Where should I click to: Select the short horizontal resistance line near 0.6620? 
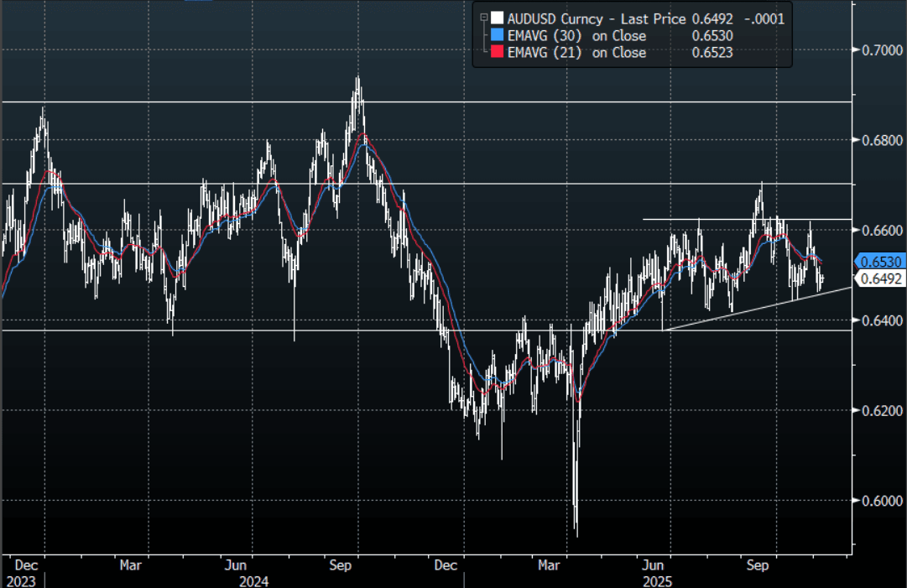click(x=713, y=219)
